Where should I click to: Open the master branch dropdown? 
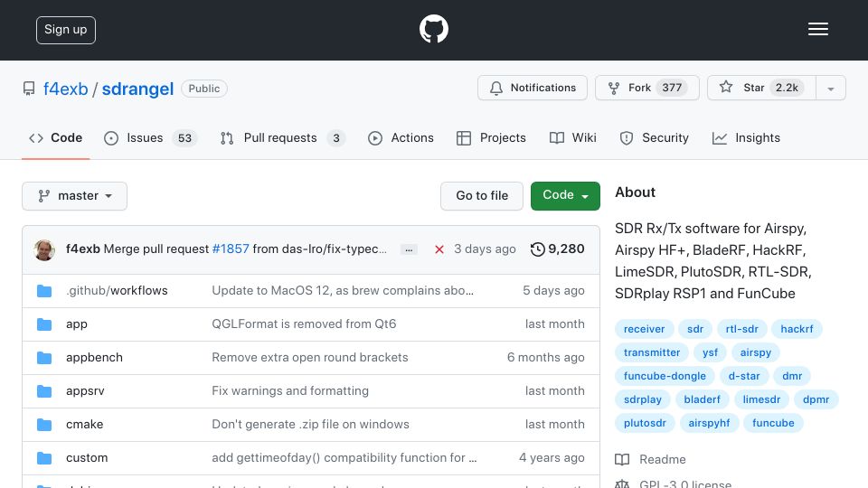point(75,196)
